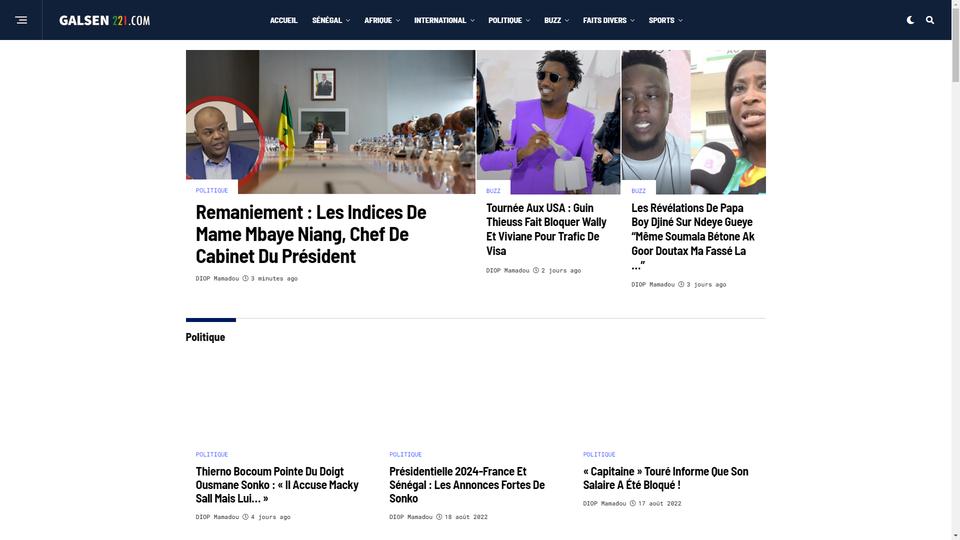This screenshot has width=960, height=540.
Task: Click the cabinet meeting room thumbnail
Action: 331,122
